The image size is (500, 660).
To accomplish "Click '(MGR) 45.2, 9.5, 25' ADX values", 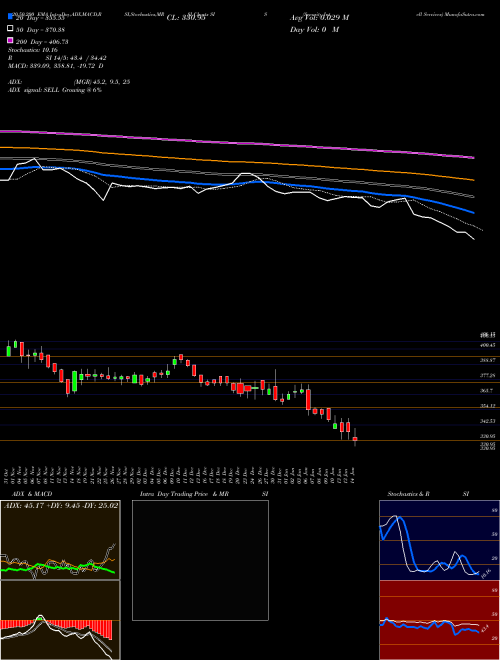I will [x=102, y=82].
